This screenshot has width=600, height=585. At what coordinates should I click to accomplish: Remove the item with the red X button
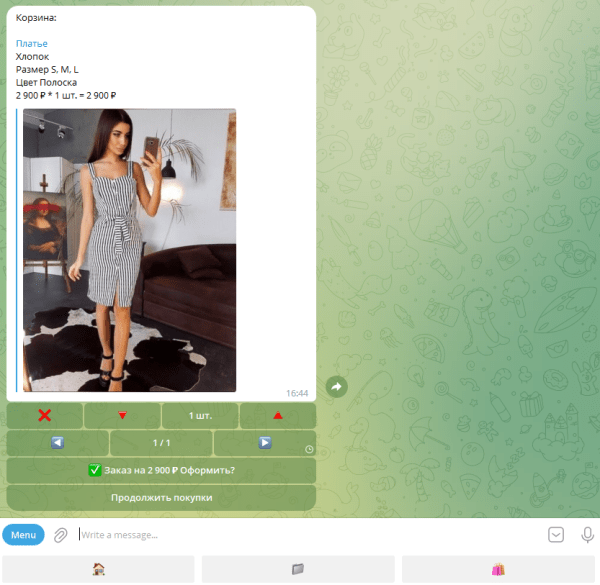click(45, 415)
